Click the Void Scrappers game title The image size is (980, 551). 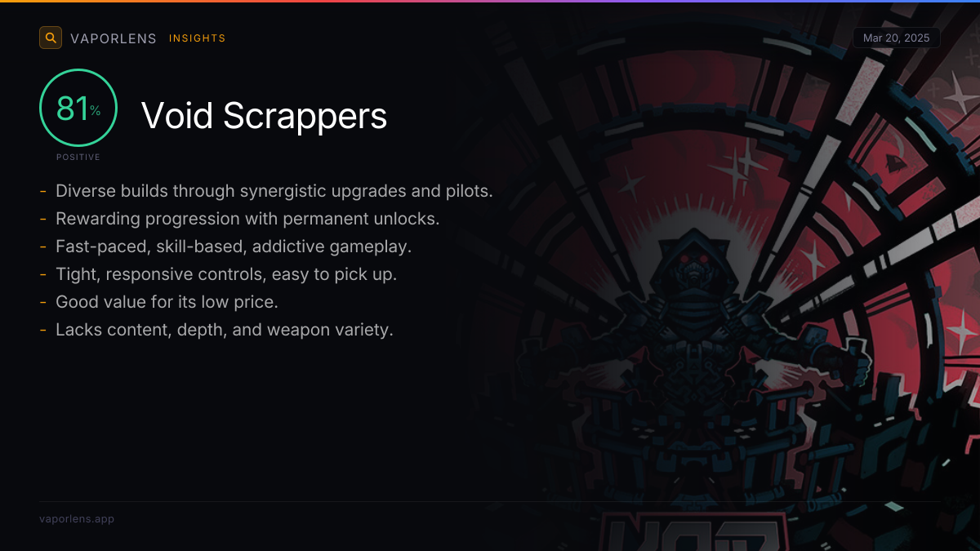pyautogui.click(x=264, y=116)
